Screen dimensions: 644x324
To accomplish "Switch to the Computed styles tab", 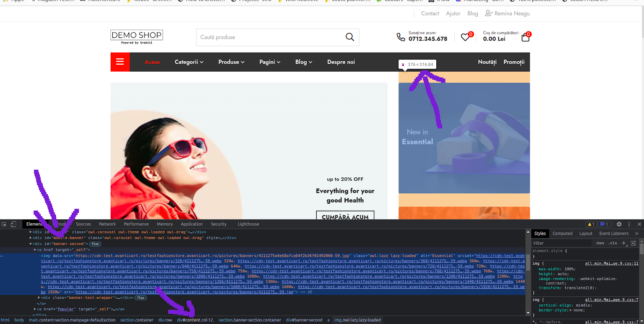I will click(562, 234).
